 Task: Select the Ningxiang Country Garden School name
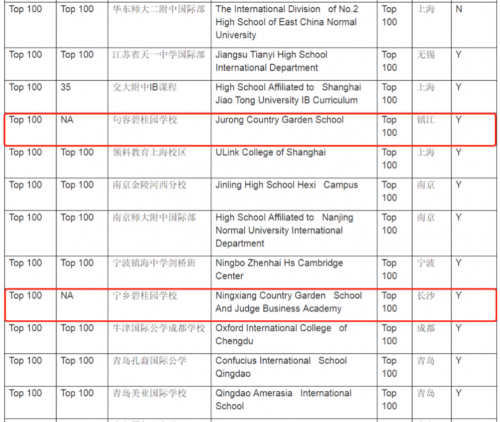point(288,302)
